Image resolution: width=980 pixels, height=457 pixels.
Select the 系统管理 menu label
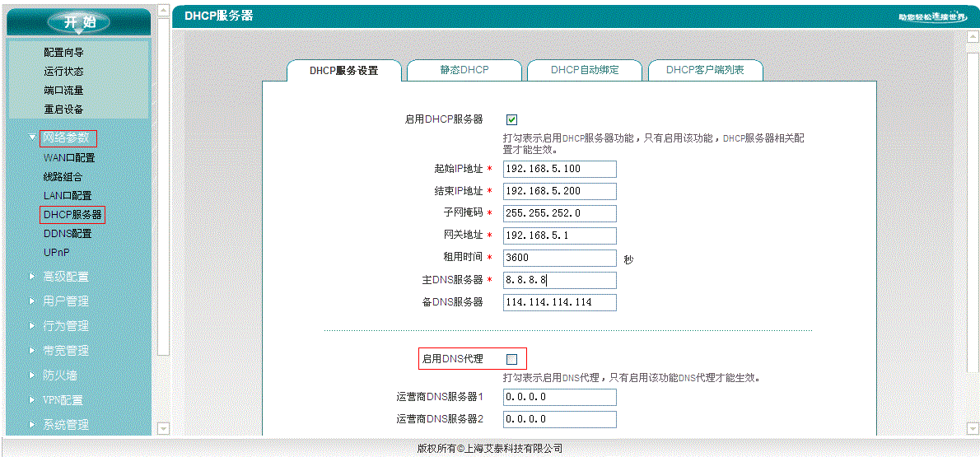(66, 425)
